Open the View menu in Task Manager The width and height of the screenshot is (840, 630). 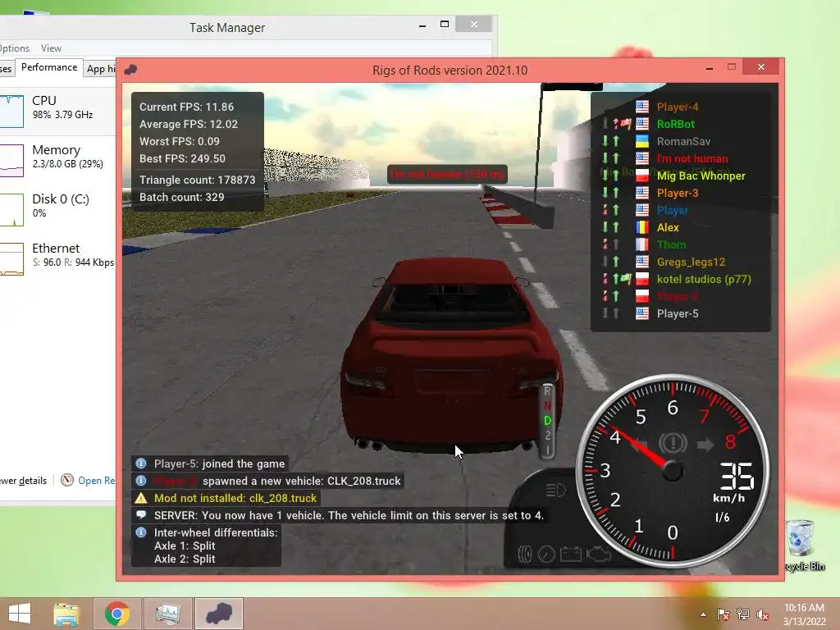pos(52,48)
